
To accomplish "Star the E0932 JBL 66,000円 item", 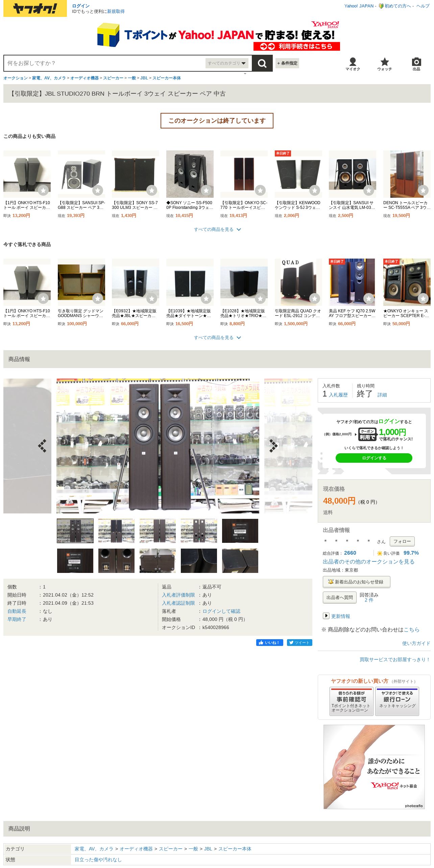I will pos(152,299).
